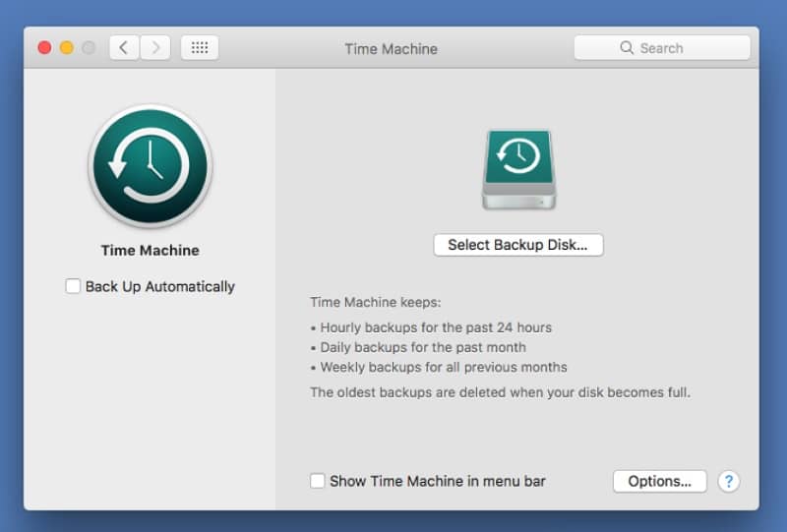Click 'Daily backups for the past month'
The height and width of the screenshot is (532, 787).
[x=423, y=347]
